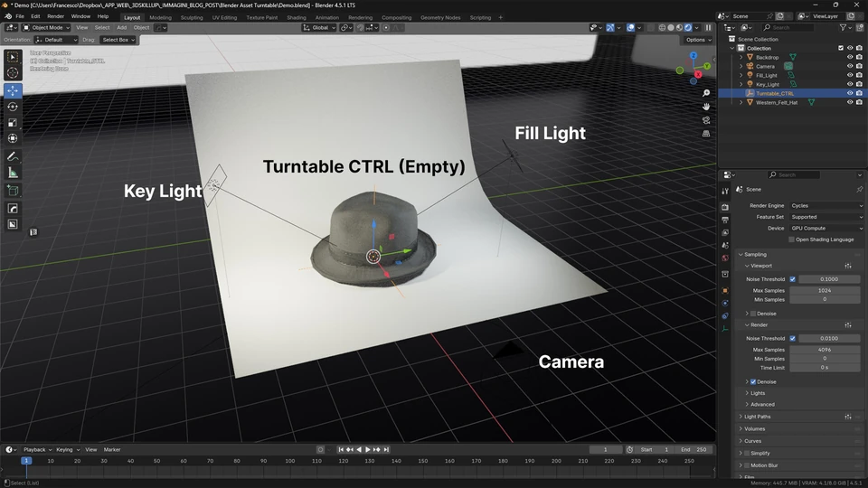Open the View Layer properties tab

pyautogui.click(x=725, y=232)
